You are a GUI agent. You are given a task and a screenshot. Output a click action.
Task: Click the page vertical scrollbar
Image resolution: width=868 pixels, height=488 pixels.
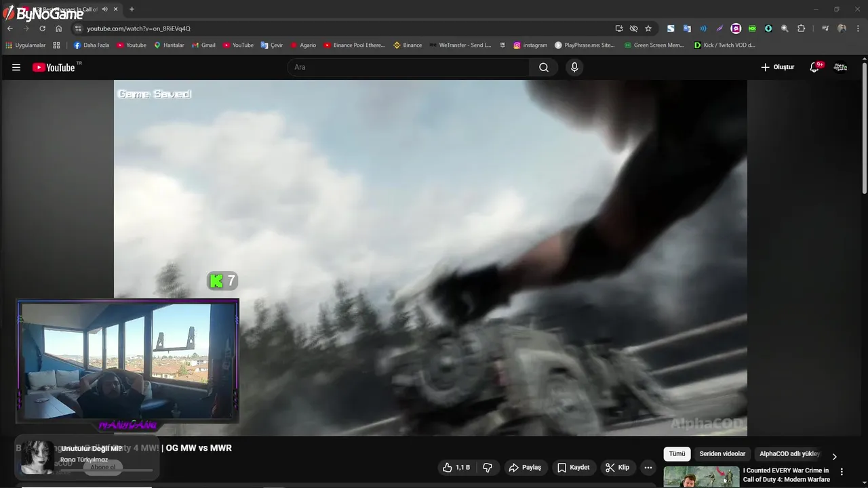click(865, 129)
